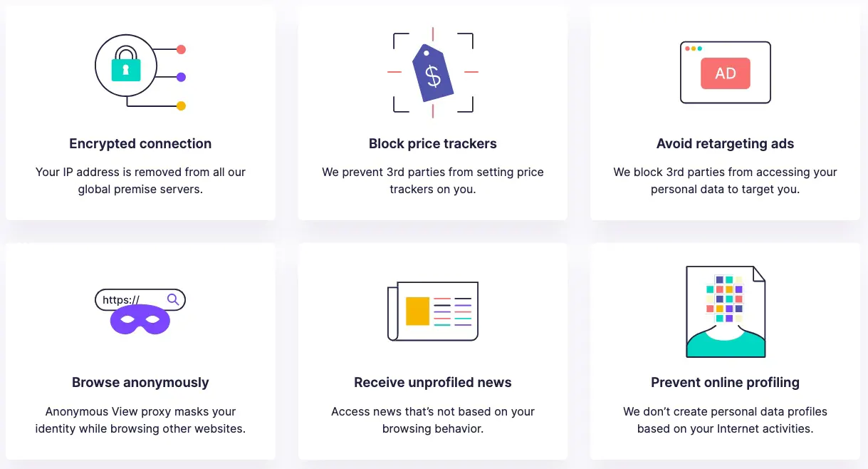Click the red dot on lock diagram
This screenshot has width=868, height=469.
click(181, 49)
